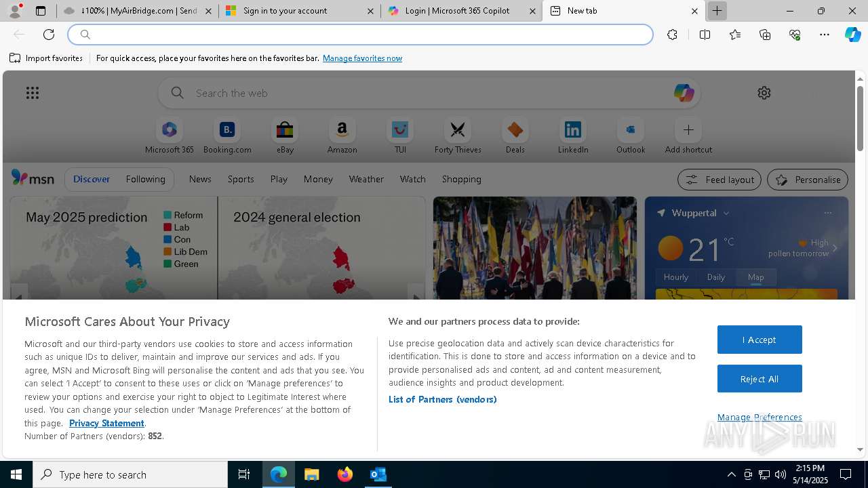The image size is (868, 488).
Task: Open Browser essentials heart icon
Action: point(795,35)
